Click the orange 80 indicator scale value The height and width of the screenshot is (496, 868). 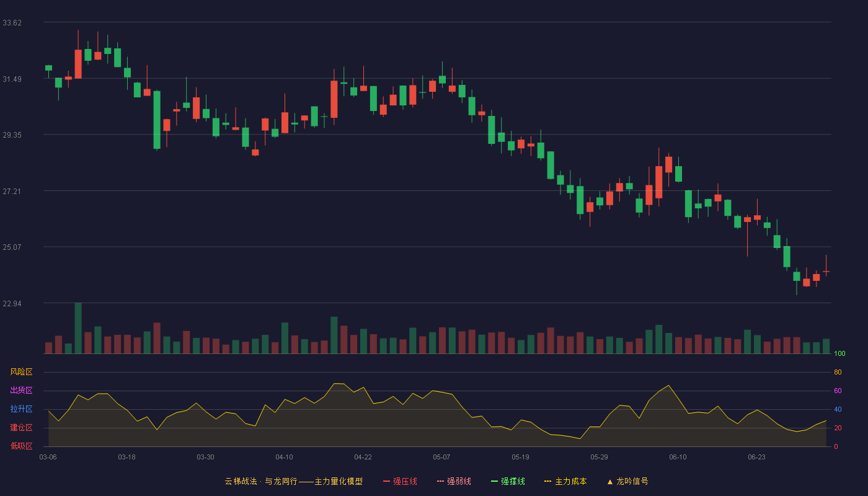tap(838, 372)
